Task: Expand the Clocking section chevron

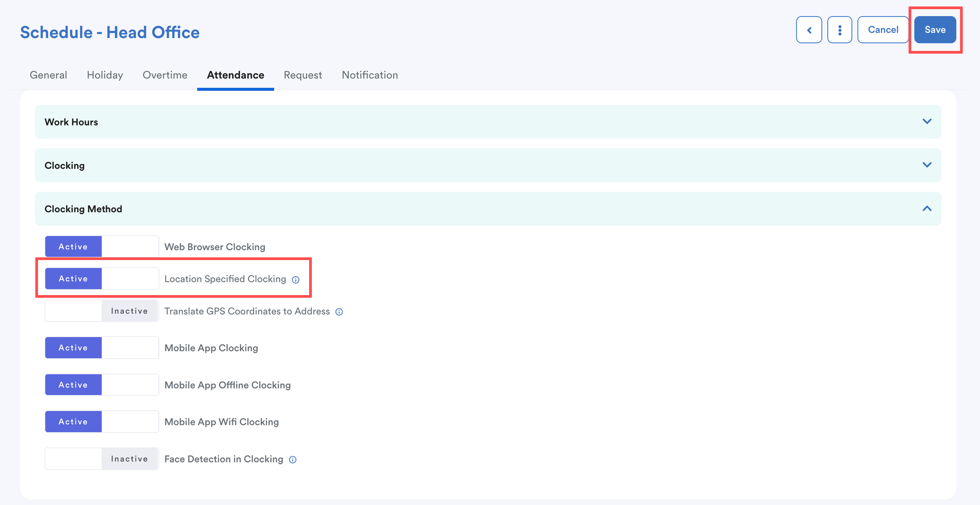Action: (927, 165)
